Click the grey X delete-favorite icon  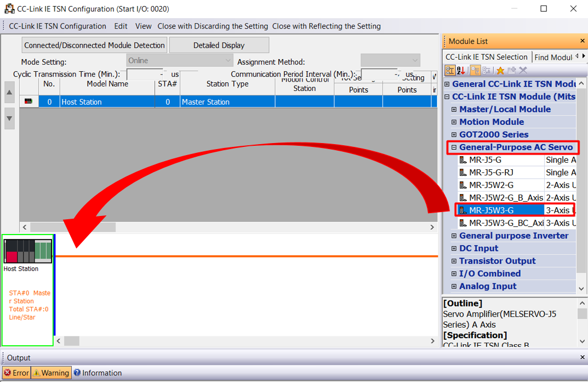point(523,70)
